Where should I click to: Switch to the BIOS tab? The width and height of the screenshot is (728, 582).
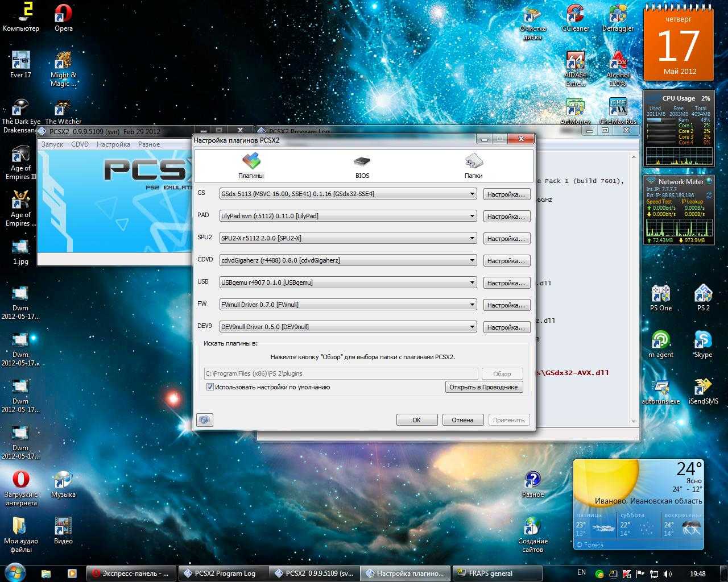(x=362, y=166)
